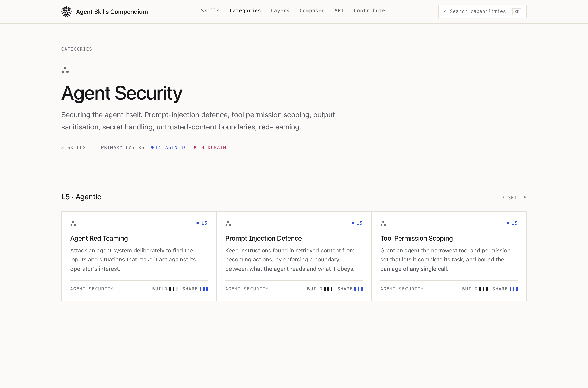This screenshot has height=388, width=588.
Task: Click AGENT SECURITY tag on Agent Red Teaming card
Action: [92, 289]
